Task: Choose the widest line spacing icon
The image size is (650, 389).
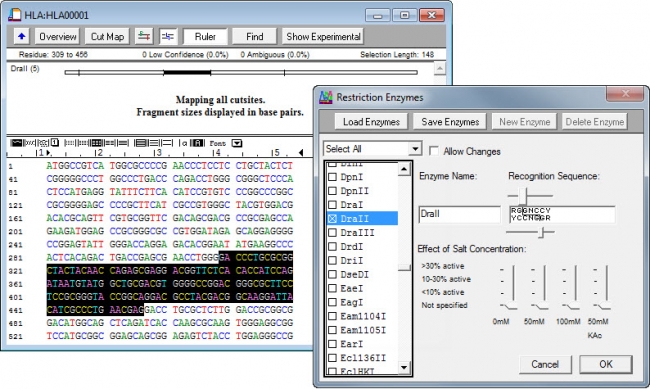Action: tap(167, 143)
